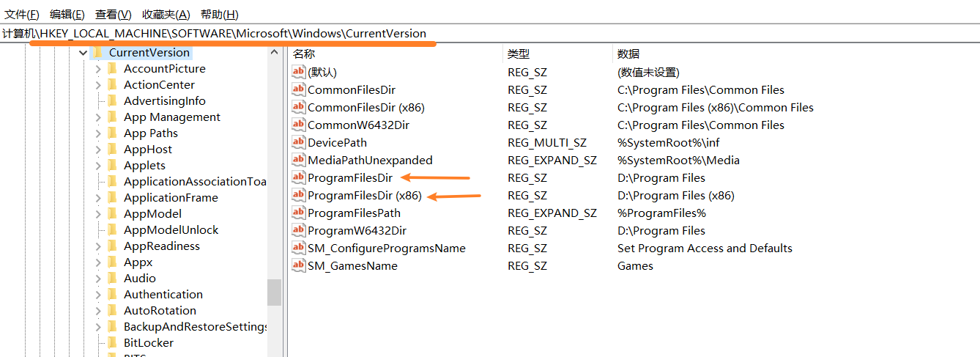Expand the Applets key
Viewport: 980px width, 357px height.
97,166
